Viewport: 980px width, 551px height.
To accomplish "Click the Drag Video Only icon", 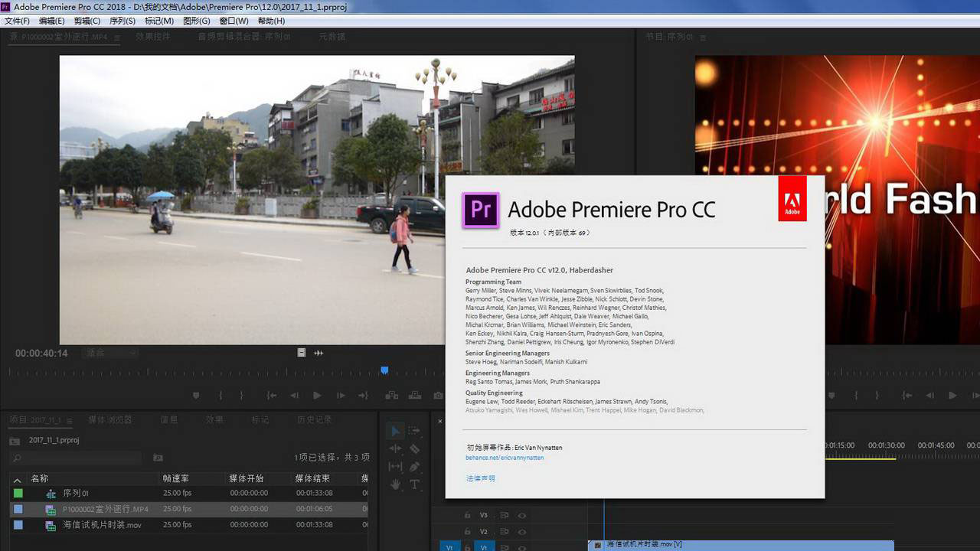I will pos(302,353).
